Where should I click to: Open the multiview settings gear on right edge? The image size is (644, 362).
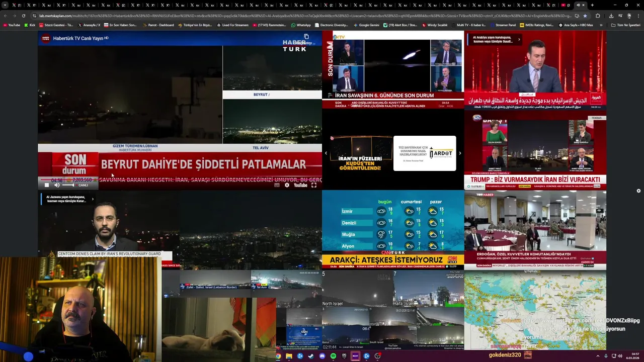coord(638,191)
